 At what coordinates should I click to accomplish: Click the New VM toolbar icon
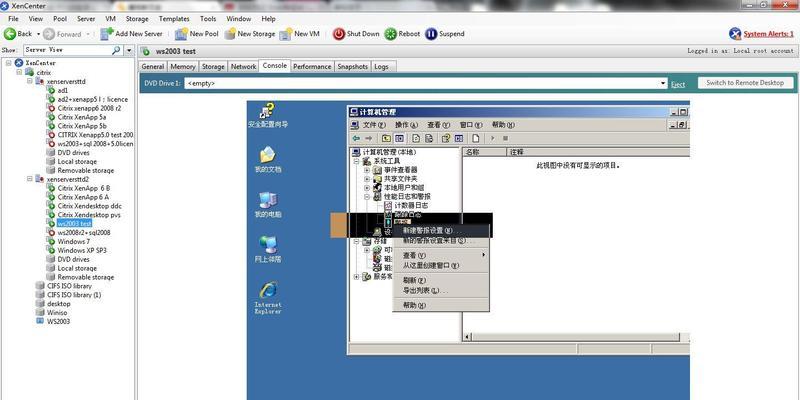286,34
